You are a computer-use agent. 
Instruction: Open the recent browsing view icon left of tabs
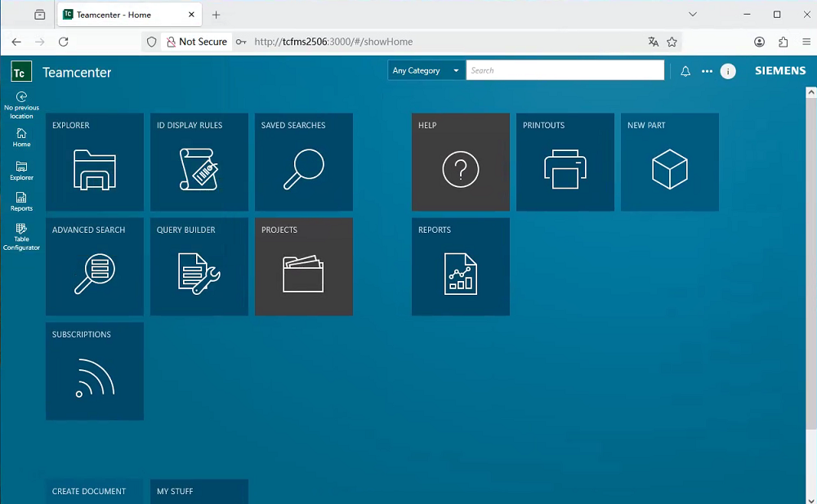pyautogui.click(x=39, y=15)
